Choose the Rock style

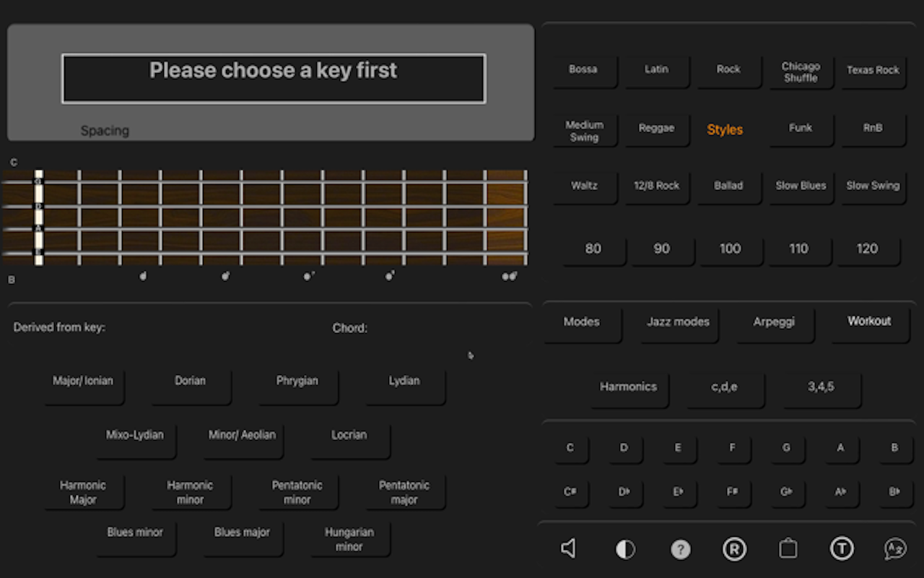pyautogui.click(x=728, y=70)
